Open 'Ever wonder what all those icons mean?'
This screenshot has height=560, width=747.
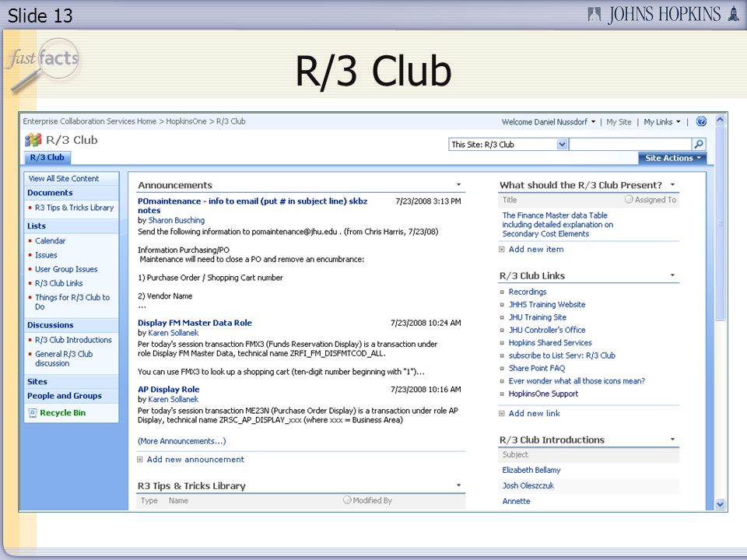(x=577, y=381)
